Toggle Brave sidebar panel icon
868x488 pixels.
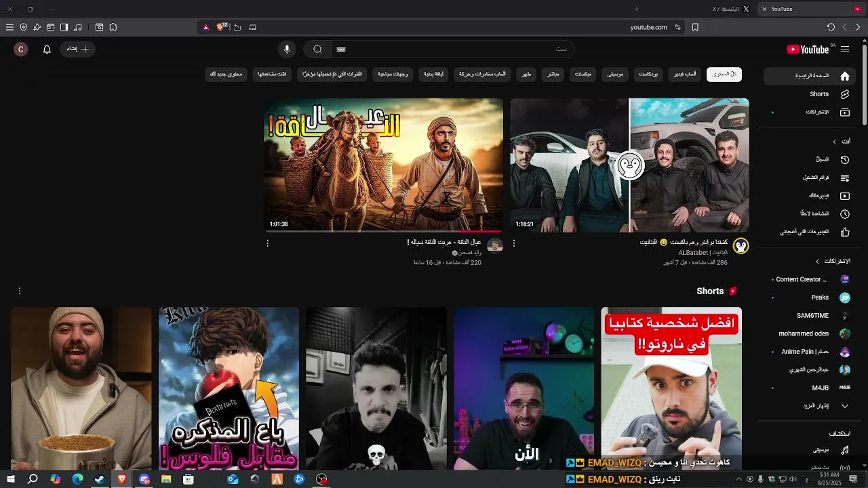(x=64, y=27)
